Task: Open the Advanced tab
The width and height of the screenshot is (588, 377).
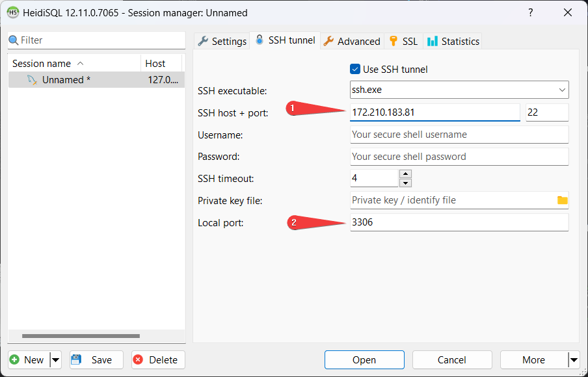Action: pyautogui.click(x=351, y=41)
